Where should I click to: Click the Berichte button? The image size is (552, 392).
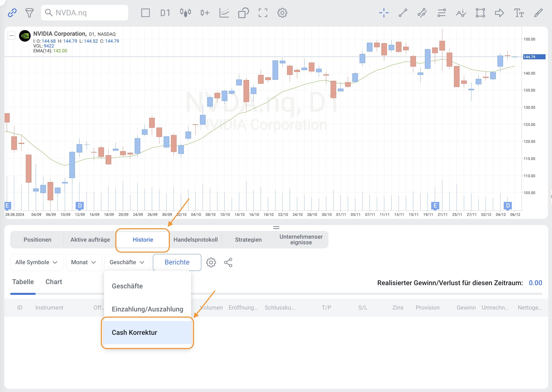(177, 262)
